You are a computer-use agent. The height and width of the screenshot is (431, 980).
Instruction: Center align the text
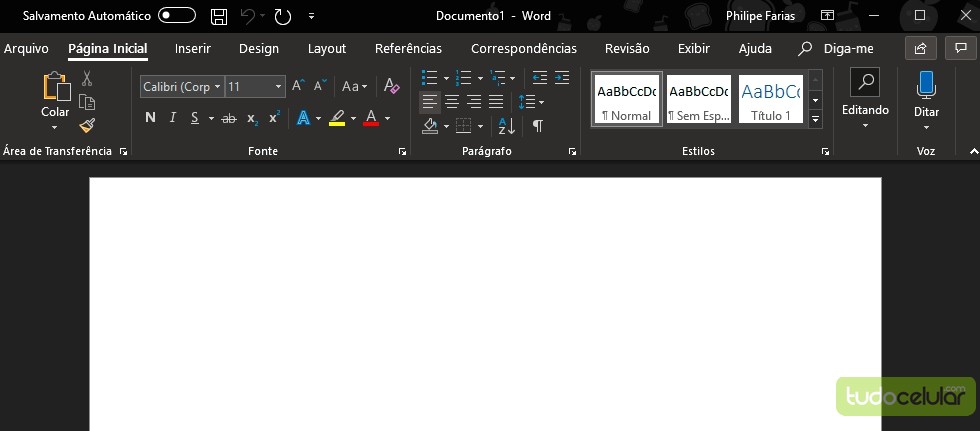click(452, 102)
